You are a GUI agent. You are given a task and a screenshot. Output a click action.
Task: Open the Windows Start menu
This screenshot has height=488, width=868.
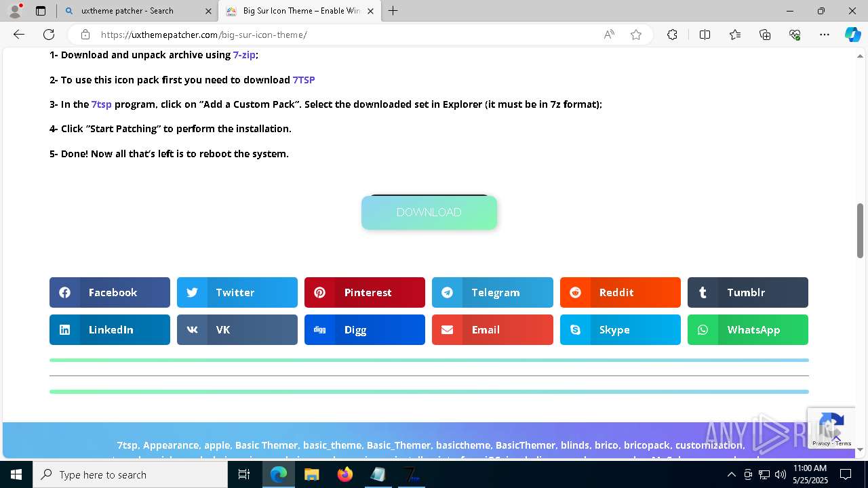point(16,474)
